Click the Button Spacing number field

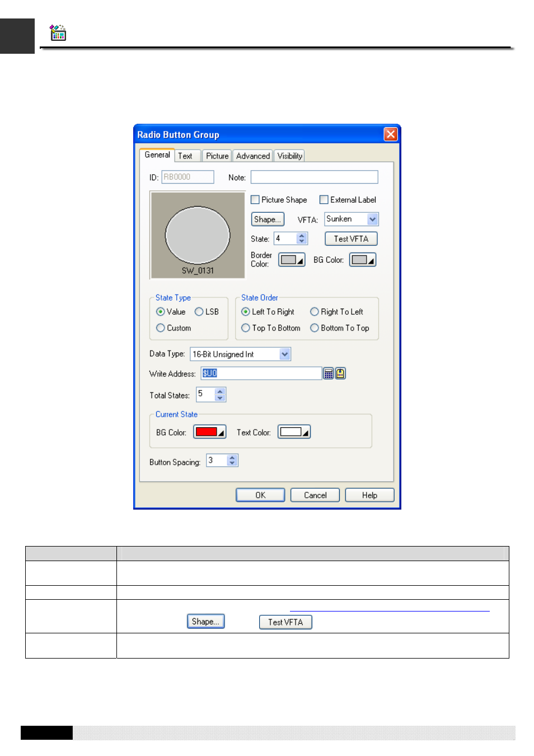click(217, 460)
